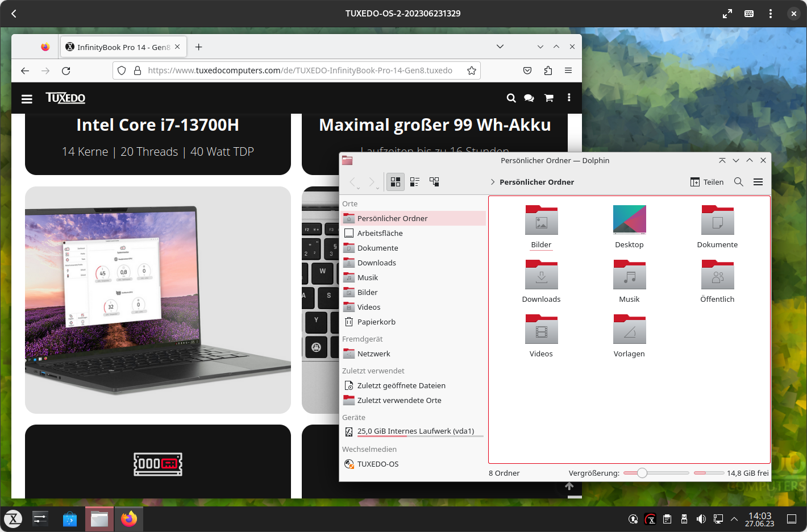Open TUXEDO-OS removable medium
The height and width of the screenshot is (532, 807).
(413, 464)
